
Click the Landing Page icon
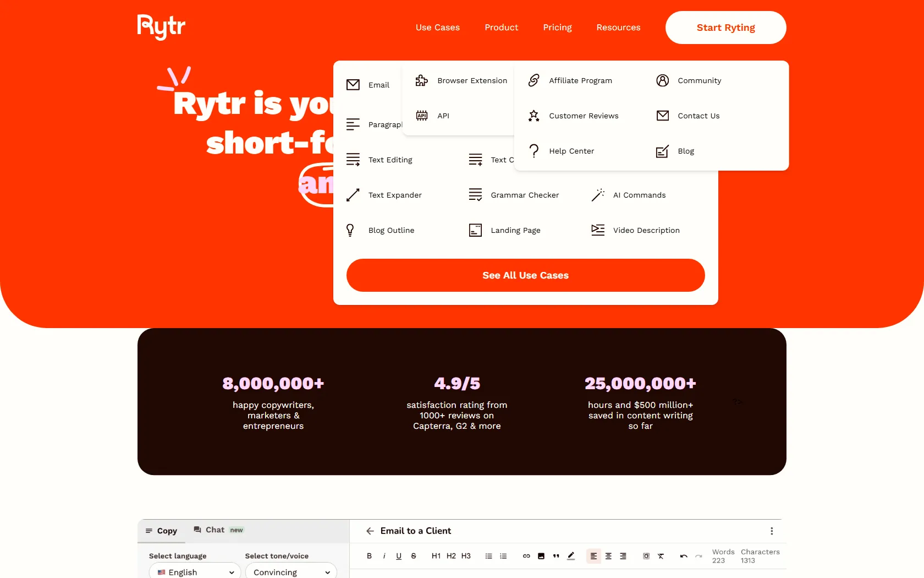tap(475, 230)
